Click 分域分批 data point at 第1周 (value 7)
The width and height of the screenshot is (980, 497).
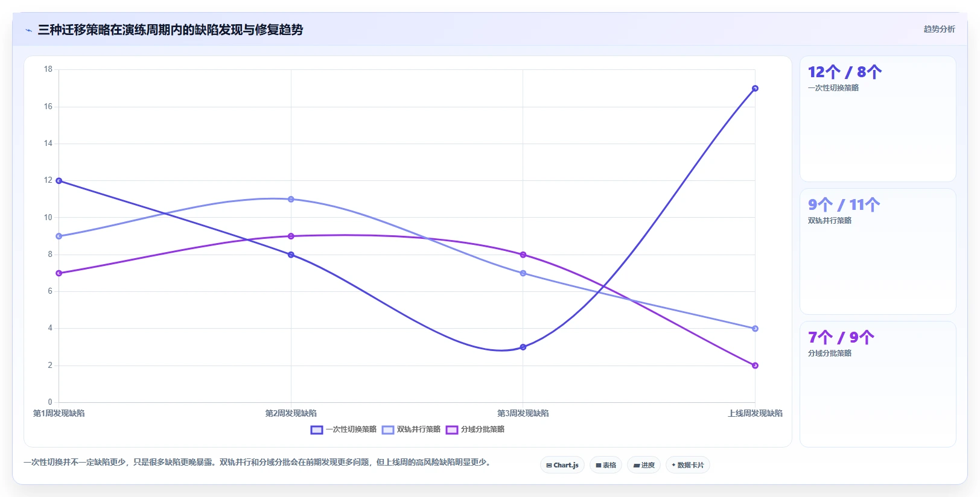(59, 273)
